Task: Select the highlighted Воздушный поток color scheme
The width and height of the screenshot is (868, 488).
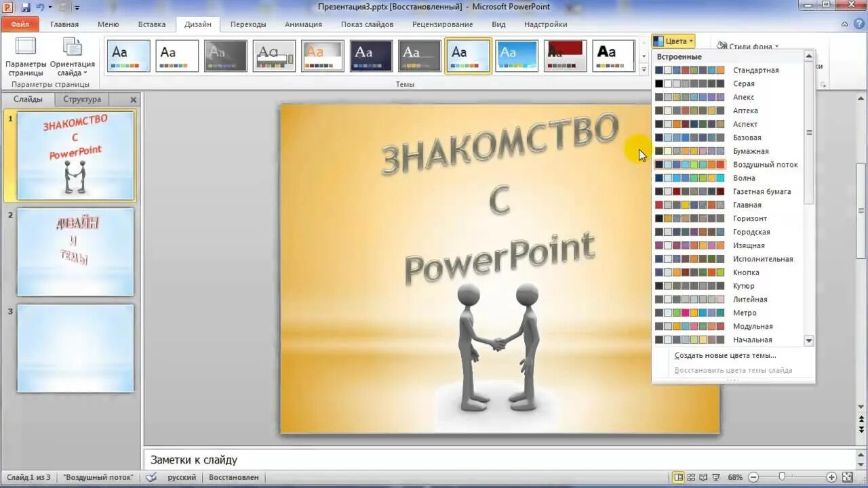Action: (x=730, y=165)
